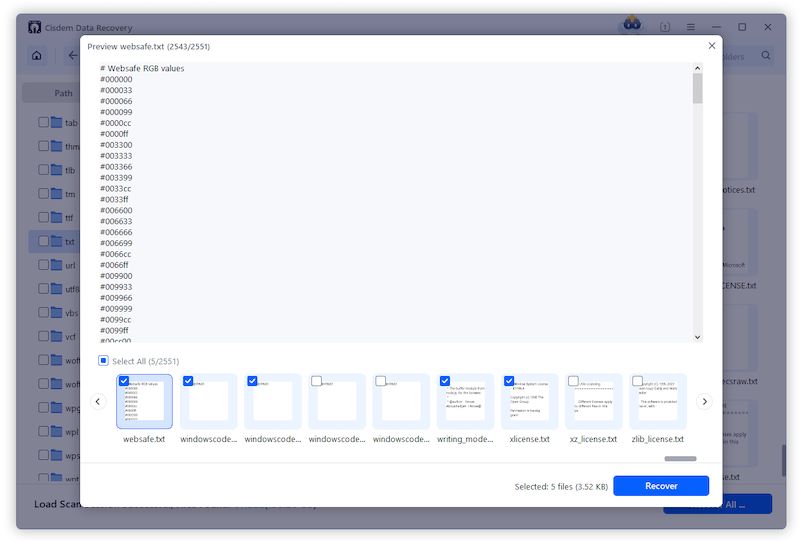The width and height of the screenshot is (800, 541).
Task: Select the xlicense.txt thumbnail
Action: (530, 402)
